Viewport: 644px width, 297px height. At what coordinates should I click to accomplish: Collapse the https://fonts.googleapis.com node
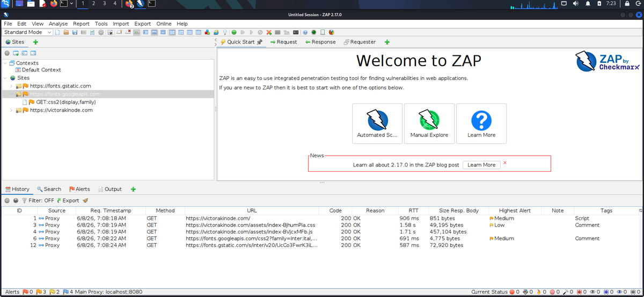pos(12,94)
